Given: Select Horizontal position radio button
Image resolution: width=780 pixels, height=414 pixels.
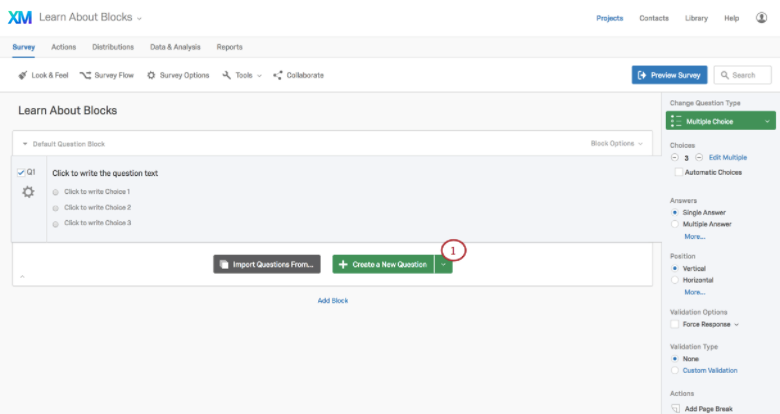Looking at the screenshot, I should 675,280.
